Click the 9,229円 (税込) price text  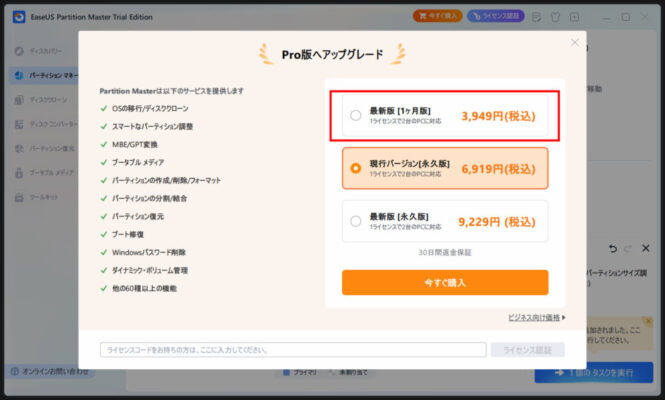click(x=497, y=222)
